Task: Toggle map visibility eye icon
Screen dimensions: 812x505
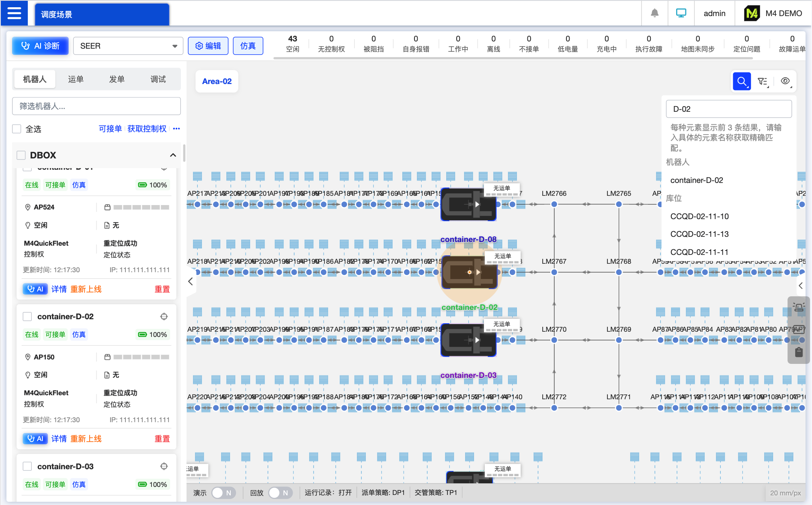Action: [x=785, y=81]
